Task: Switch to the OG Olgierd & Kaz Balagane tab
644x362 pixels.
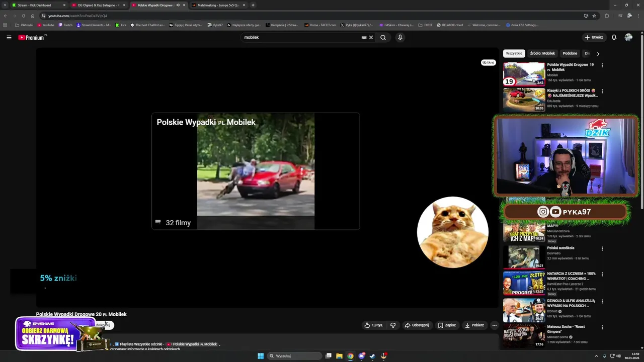Action: 98,5
